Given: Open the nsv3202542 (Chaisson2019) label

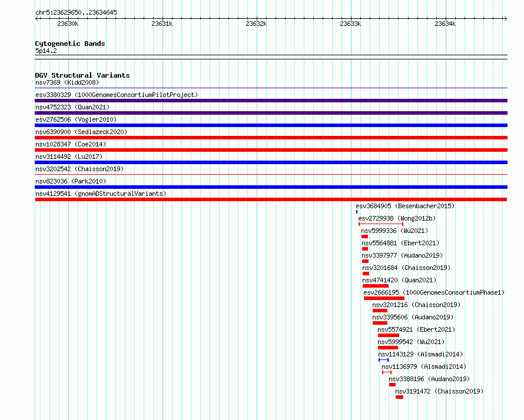Looking at the screenshot, I should [79, 169].
